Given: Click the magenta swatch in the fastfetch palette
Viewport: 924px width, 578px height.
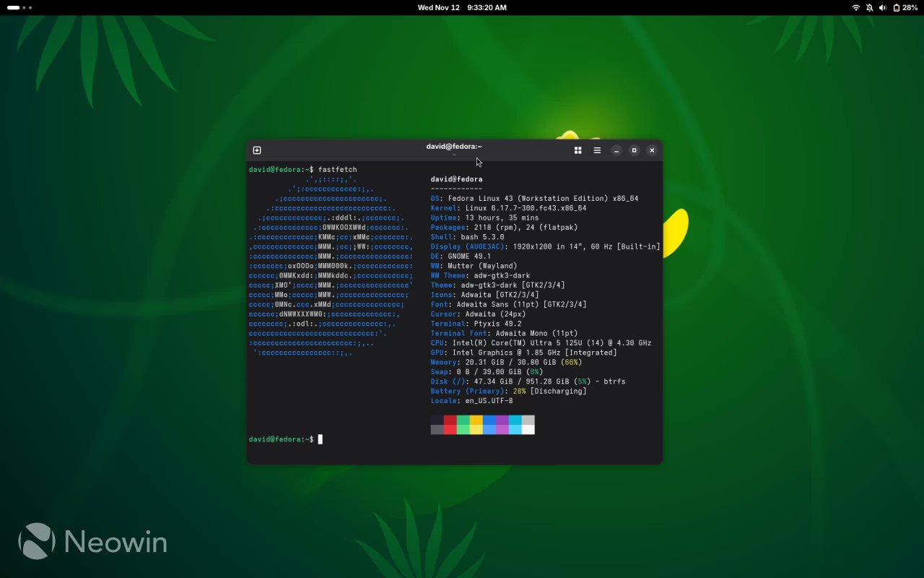Looking at the screenshot, I should (501, 425).
